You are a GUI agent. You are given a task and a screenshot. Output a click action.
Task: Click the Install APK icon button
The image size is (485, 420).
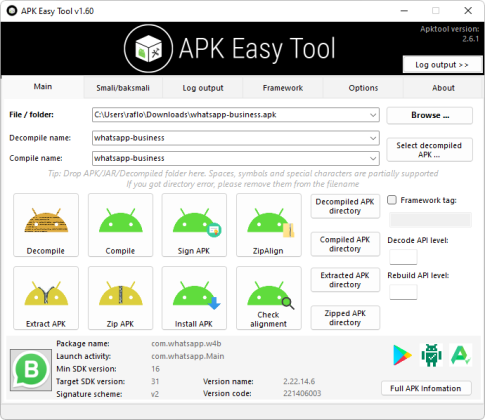(194, 298)
